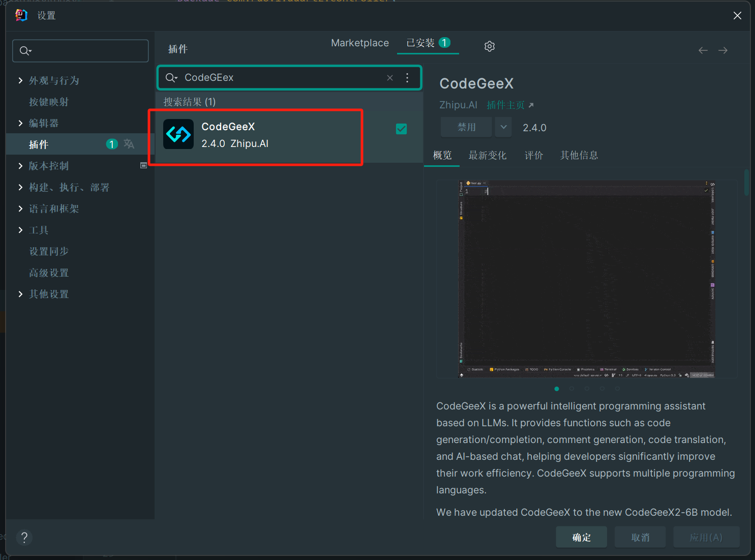Open plugin settings gear icon
This screenshot has height=560, width=755.
coord(490,46)
